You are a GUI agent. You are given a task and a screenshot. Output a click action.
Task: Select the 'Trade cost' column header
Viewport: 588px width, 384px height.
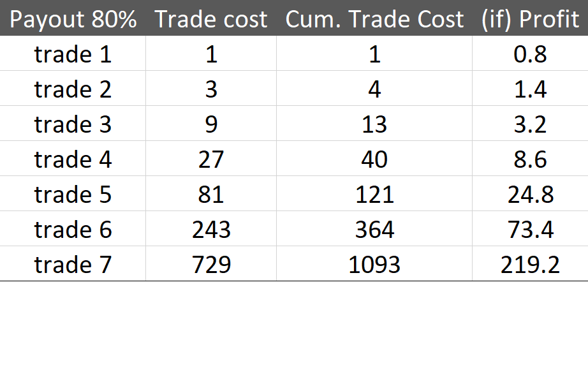[x=211, y=18]
